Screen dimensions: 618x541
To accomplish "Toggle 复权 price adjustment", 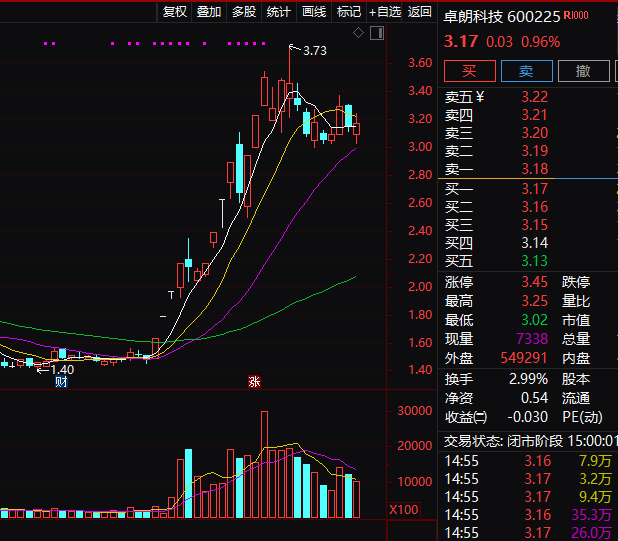I will [x=175, y=12].
